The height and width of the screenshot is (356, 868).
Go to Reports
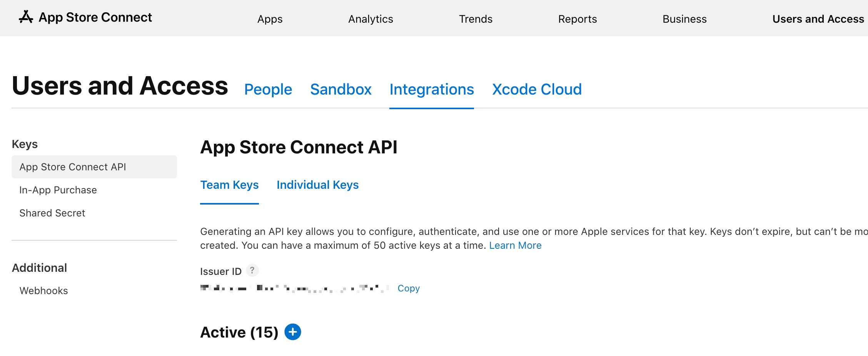pyautogui.click(x=577, y=18)
